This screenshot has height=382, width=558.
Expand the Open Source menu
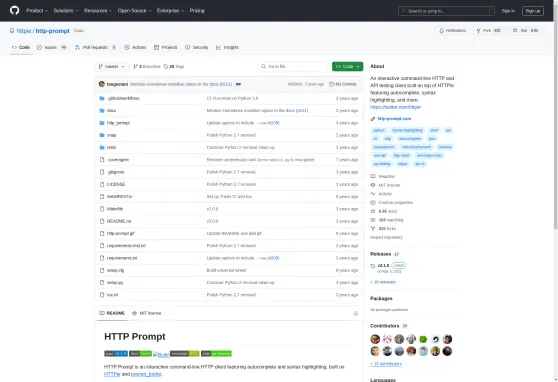coord(135,11)
